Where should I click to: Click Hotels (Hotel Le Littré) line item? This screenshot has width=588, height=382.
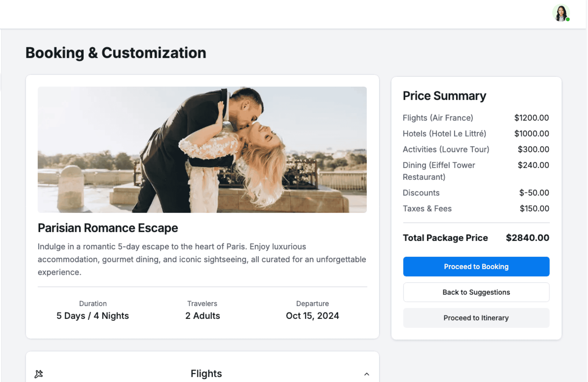(x=444, y=134)
